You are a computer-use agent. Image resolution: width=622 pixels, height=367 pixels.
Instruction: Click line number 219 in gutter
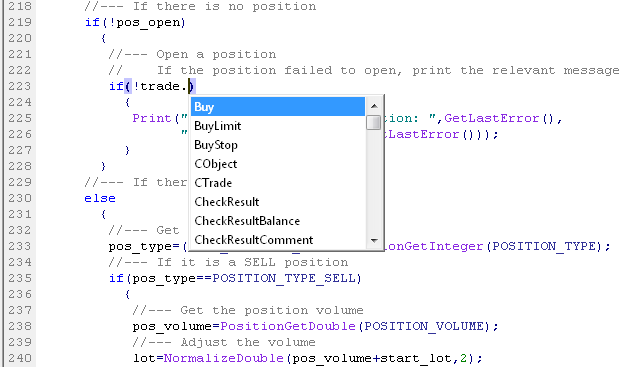[x=20, y=22]
